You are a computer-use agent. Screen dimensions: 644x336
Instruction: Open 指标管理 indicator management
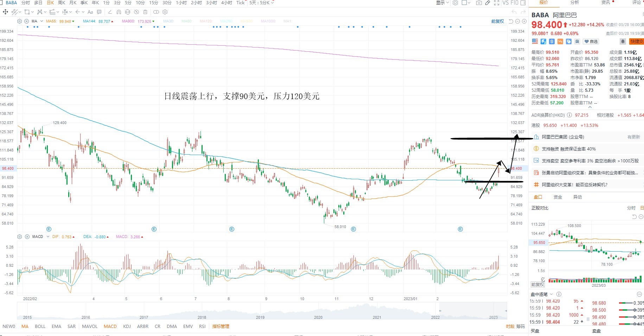(x=221, y=326)
